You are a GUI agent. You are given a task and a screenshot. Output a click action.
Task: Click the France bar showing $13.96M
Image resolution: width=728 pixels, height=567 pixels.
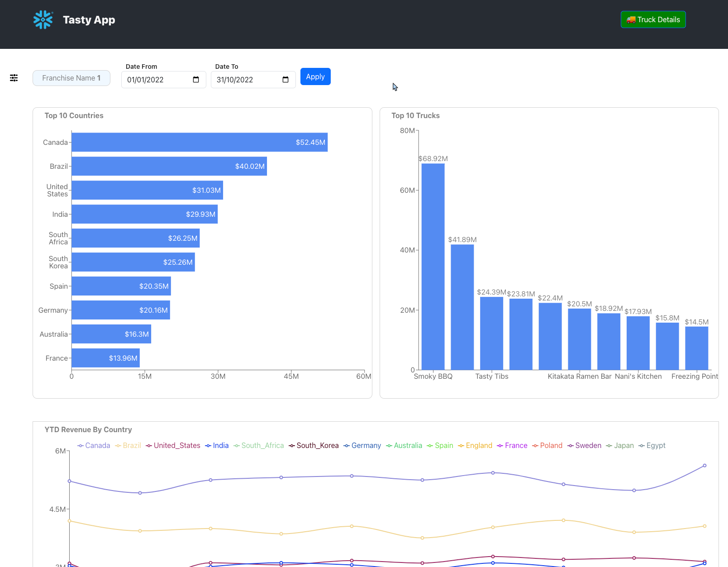coord(105,358)
